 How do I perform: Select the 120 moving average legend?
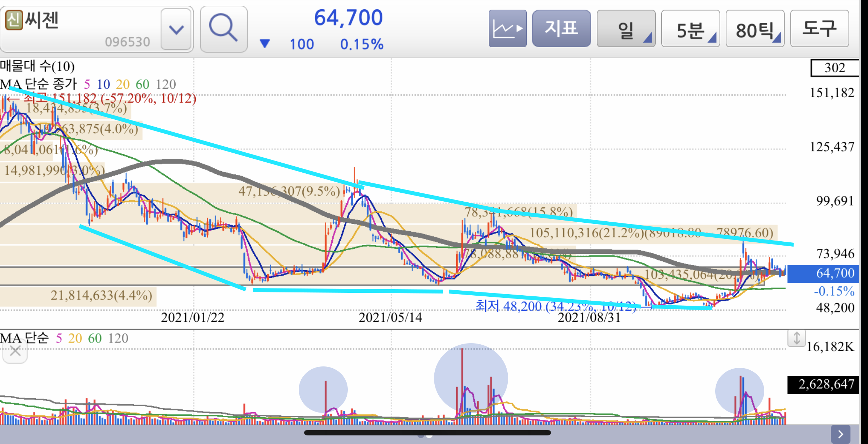(x=166, y=84)
